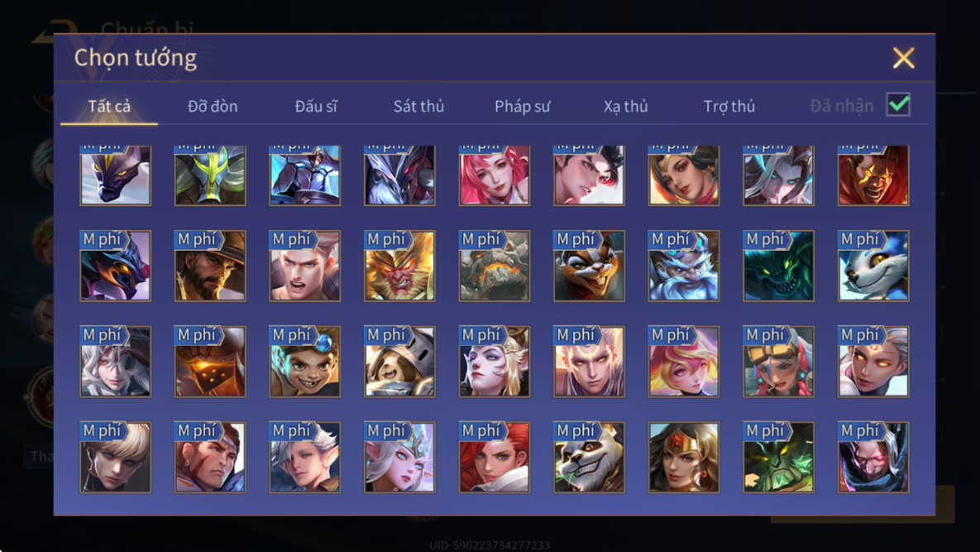
Task: Select the blue grinning cat hero
Action: 873,266
